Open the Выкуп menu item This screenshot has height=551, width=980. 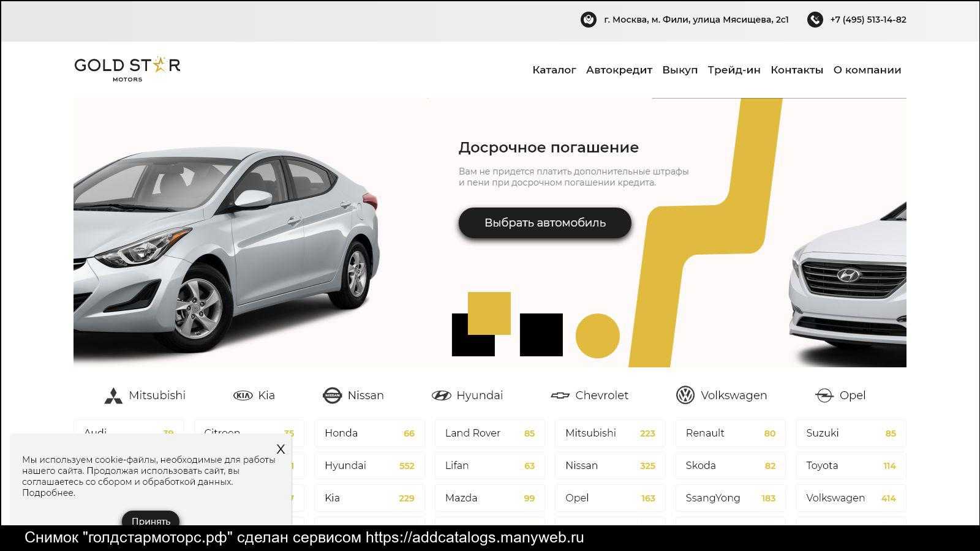tap(680, 70)
